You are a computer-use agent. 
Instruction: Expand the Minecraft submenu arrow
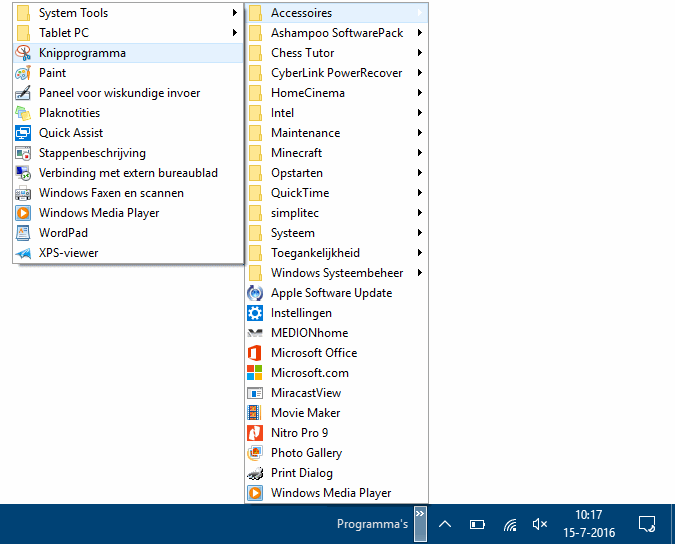point(420,153)
